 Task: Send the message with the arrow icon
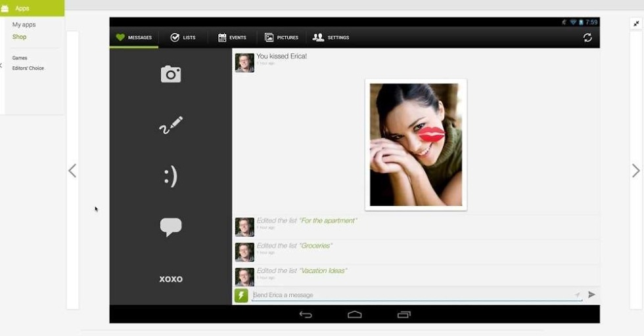click(x=591, y=295)
